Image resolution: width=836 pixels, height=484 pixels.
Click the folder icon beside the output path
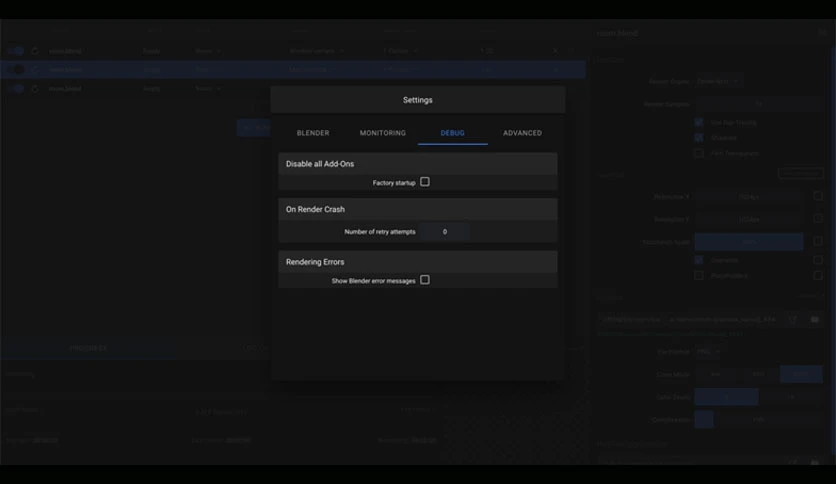tap(815, 319)
